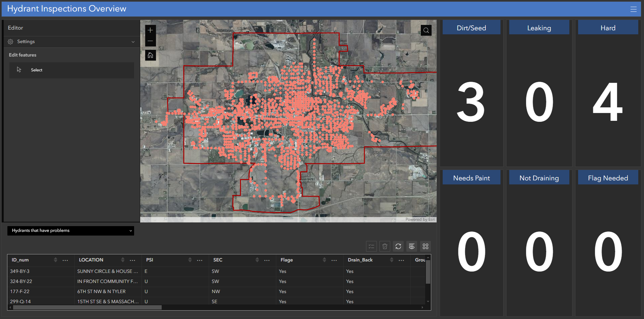Zoom in on the map
This screenshot has height=319, width=644.
(x=150, y=30)
